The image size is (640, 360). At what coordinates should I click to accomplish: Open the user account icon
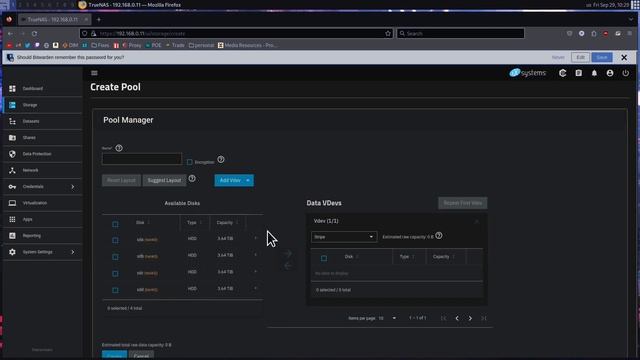click(610, 73)
